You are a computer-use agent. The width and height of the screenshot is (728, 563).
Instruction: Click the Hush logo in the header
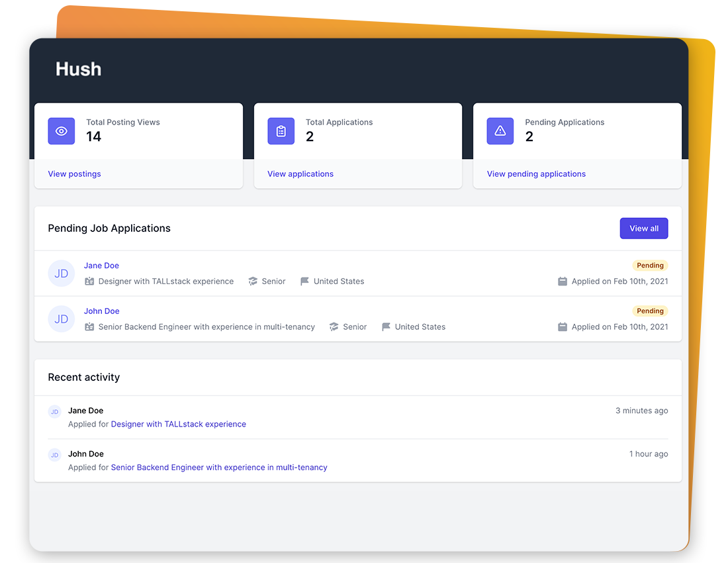click(78, 69)
